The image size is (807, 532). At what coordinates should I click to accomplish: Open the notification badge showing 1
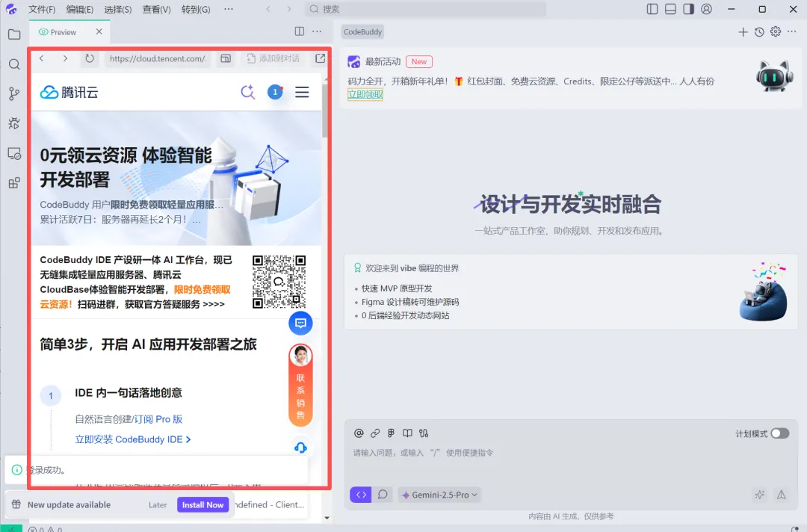coord(275,92)
